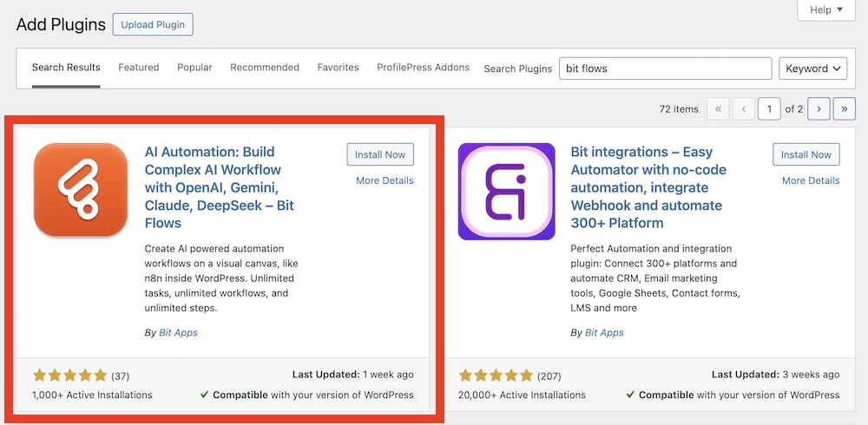Open the ProfilePress Addons tab
The width and height of the screenshot is (868, 425).
(x=423, y=68)
